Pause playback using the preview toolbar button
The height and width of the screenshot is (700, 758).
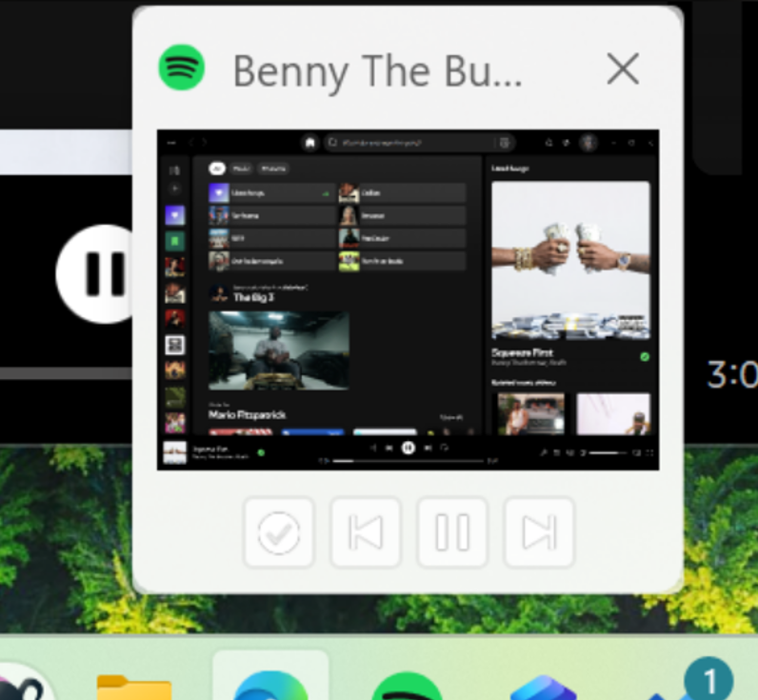click(x=452, y=532)
